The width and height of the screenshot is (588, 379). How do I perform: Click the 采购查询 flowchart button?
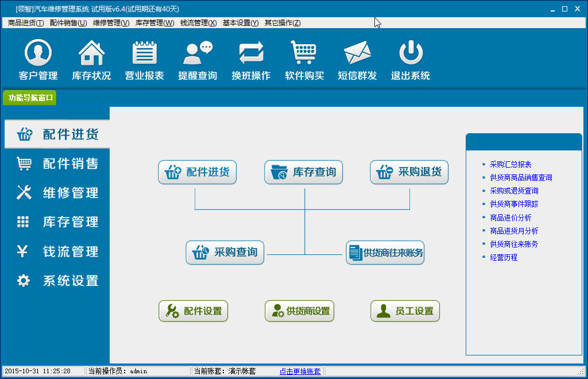pyautogui.click(x=225, y=252)
